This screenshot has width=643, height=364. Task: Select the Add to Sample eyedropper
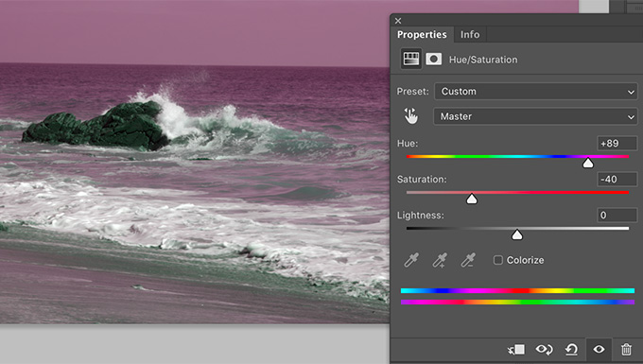click(439, 260)
